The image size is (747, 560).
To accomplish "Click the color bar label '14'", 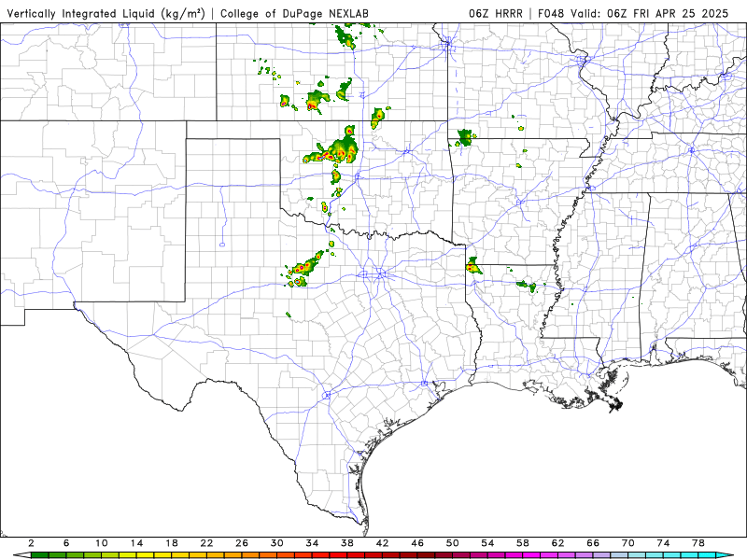I will tap(136, 543).
